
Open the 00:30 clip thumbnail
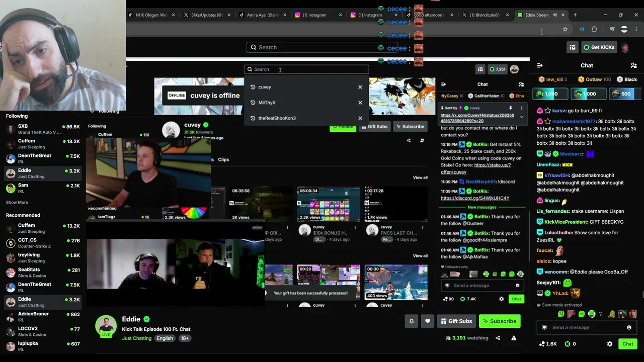point(396,283)
